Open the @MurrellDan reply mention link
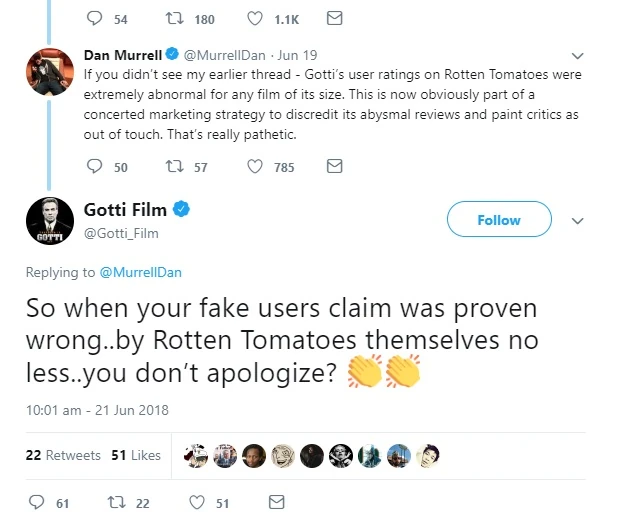Screen dimensions: 619x527 pyautogui.click(x=140, y=272)
